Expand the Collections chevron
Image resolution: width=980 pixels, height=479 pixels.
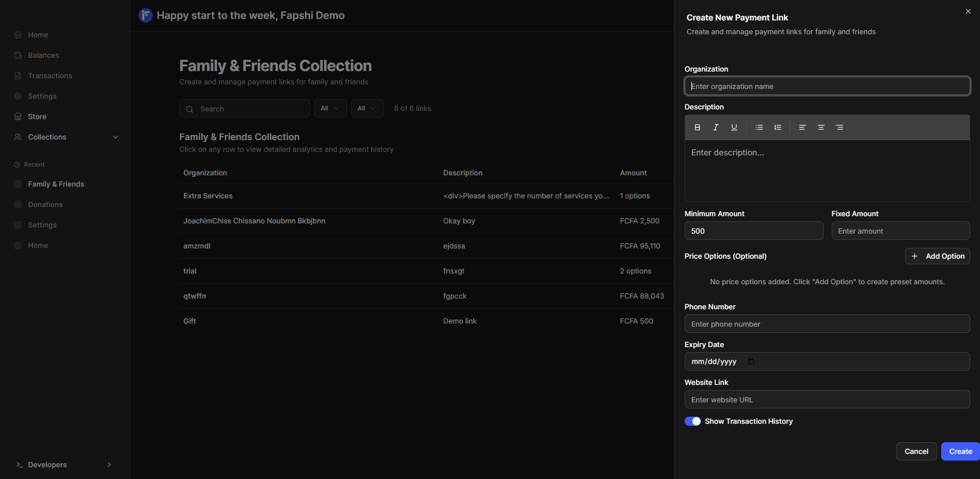click(115, 137)
